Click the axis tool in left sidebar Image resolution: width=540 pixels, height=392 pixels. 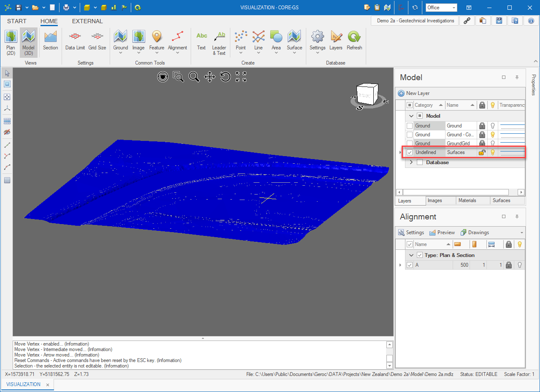tap(7, 108)
